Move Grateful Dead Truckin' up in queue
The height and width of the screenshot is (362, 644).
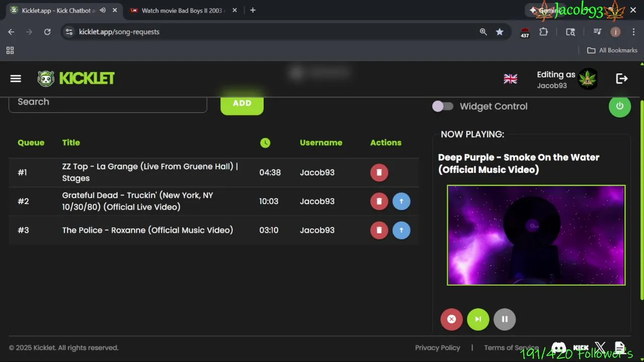[x=401, y=201]
